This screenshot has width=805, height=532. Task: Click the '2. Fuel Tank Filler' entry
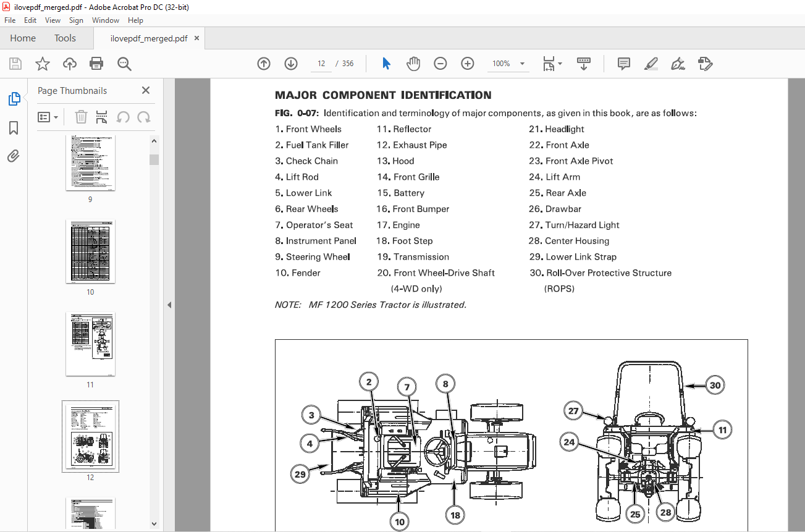point(311,145)
